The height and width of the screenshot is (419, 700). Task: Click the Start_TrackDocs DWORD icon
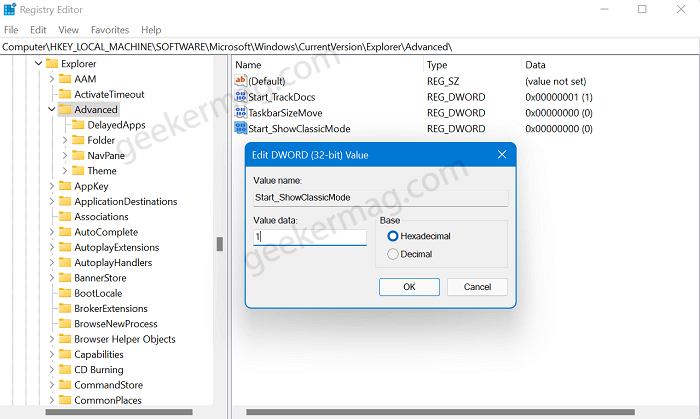click(241, 96)
